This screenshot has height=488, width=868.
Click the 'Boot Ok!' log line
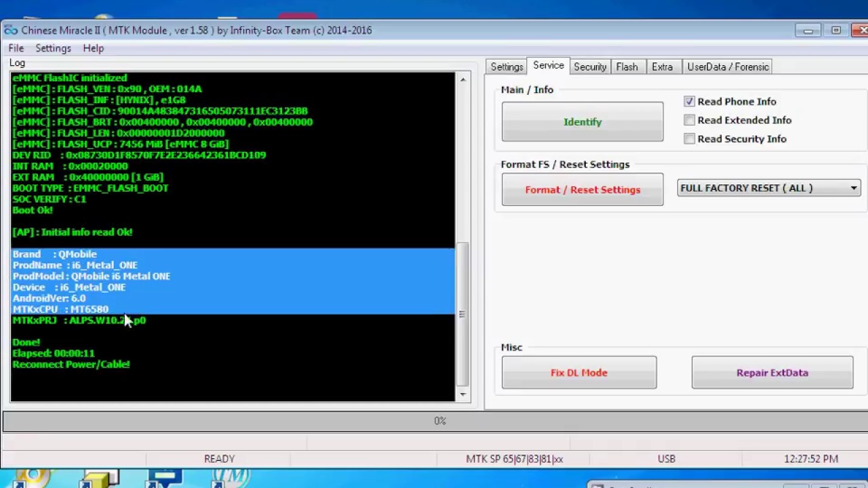(x=33, y=210)
